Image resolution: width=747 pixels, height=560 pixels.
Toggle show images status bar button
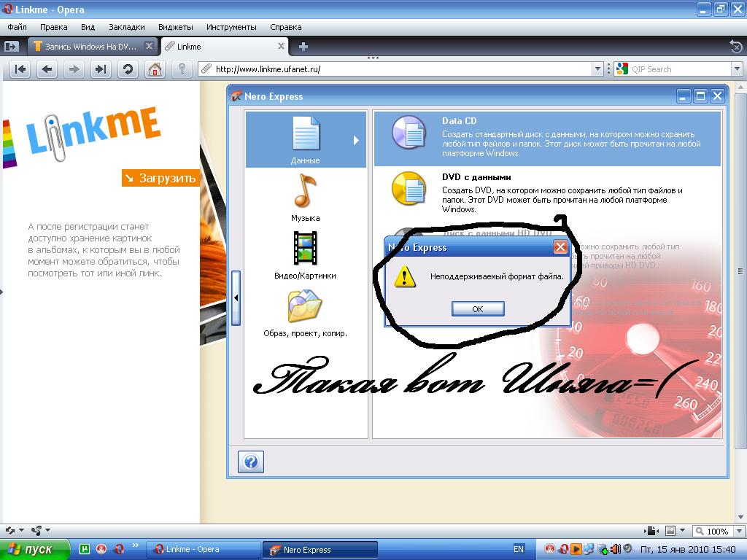(x=670, y=531)
